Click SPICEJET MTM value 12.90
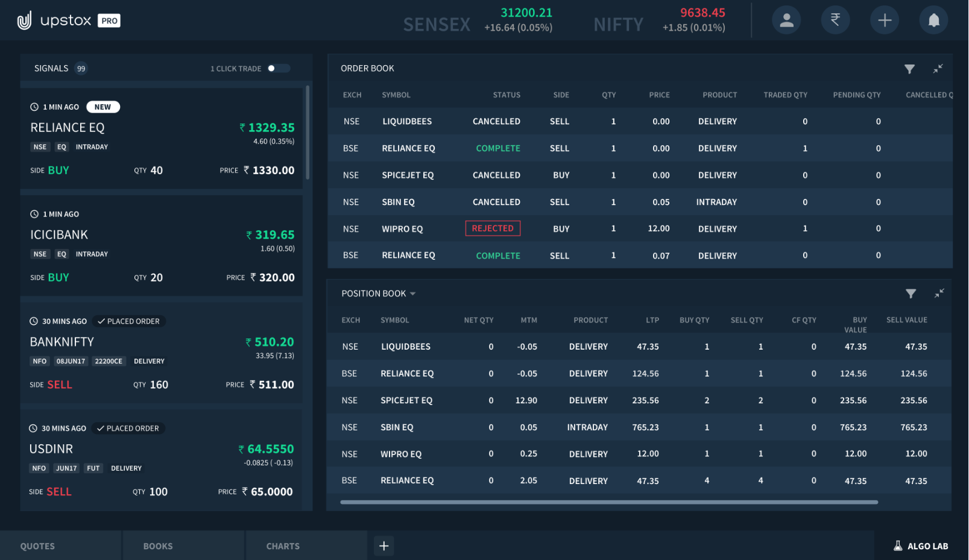This screenshot has width=969, height=560. tap(526, 400)
